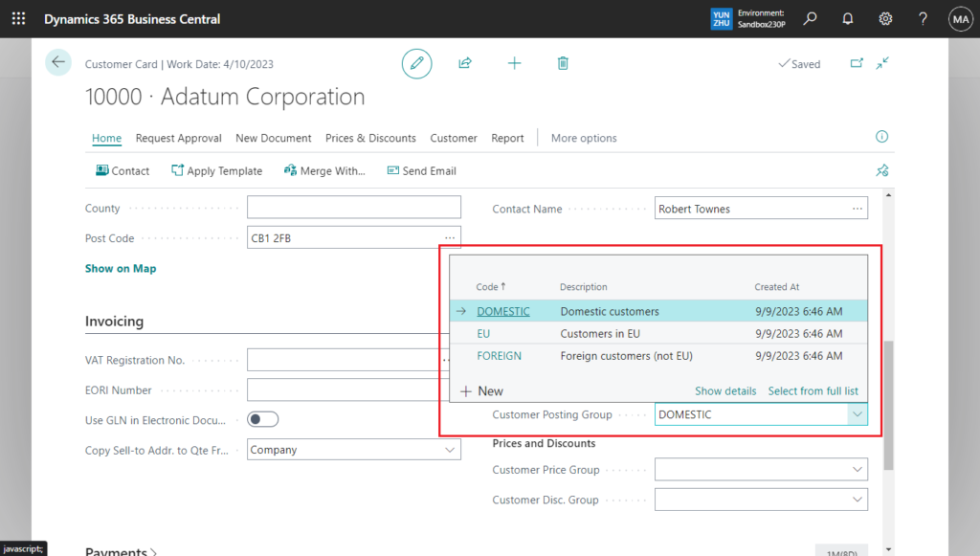
Task: Open the FactBox info icon
Action: 881,137
